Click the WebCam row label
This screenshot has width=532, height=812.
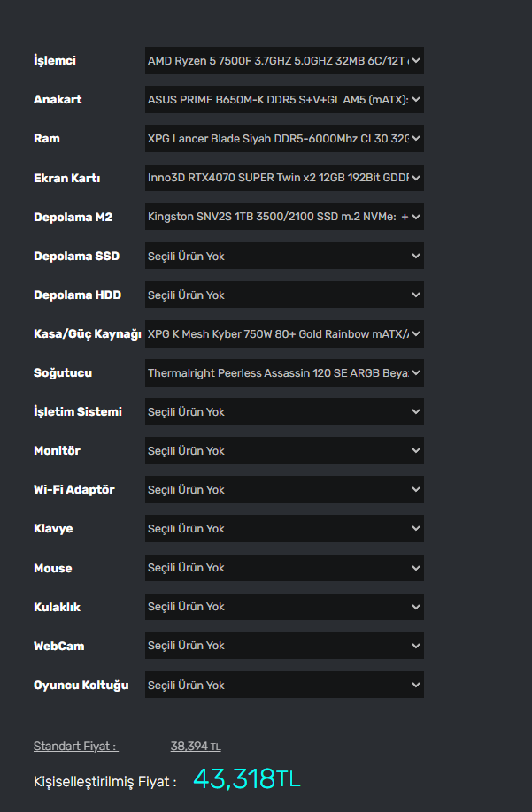(59, 646)
